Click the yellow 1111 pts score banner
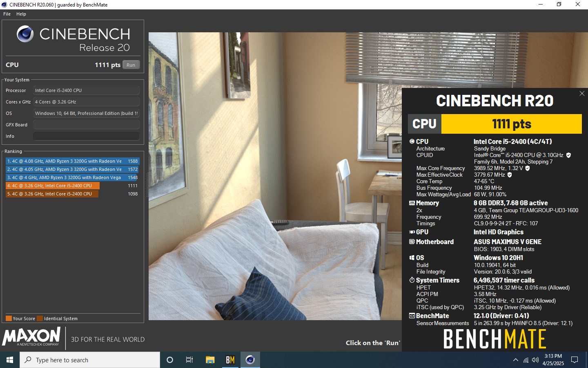This screenshot has width=588, height=368. pos(512,124)
